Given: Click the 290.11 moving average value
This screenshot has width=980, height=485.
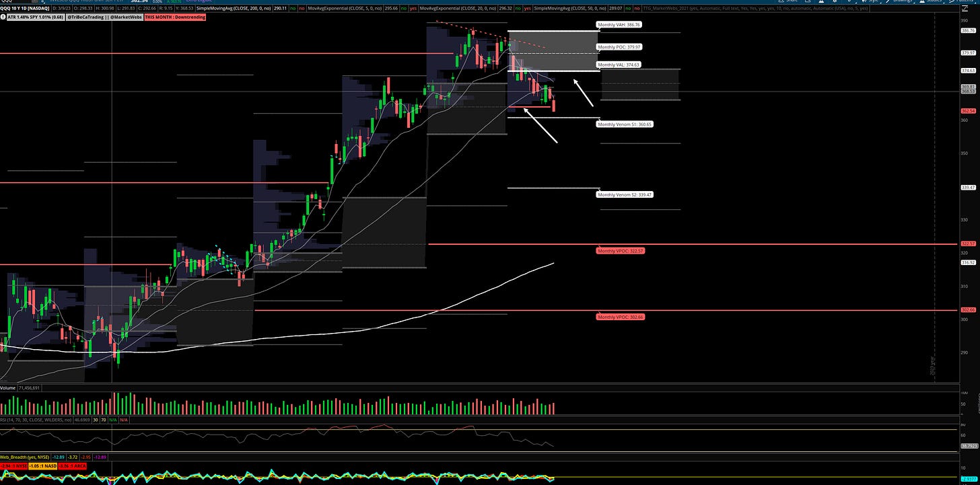Looking at the screenshot, I should 281,8.
